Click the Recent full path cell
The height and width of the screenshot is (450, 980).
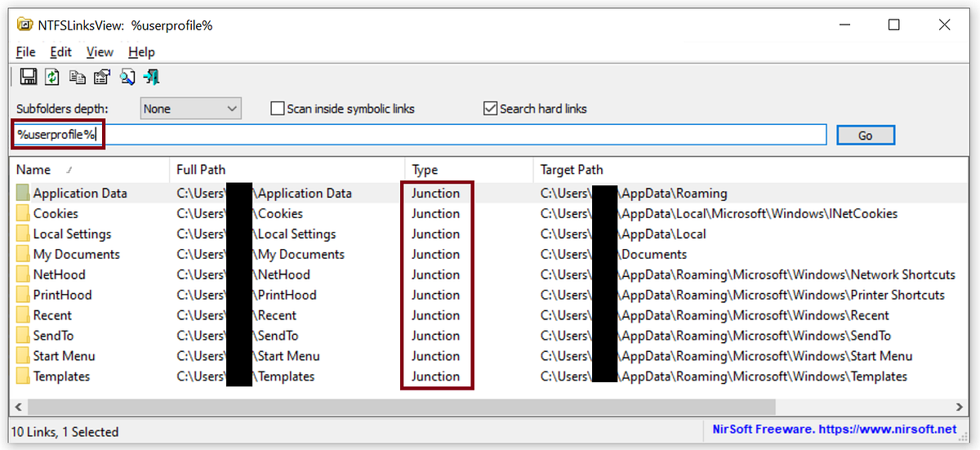click(x=238, y=316)
